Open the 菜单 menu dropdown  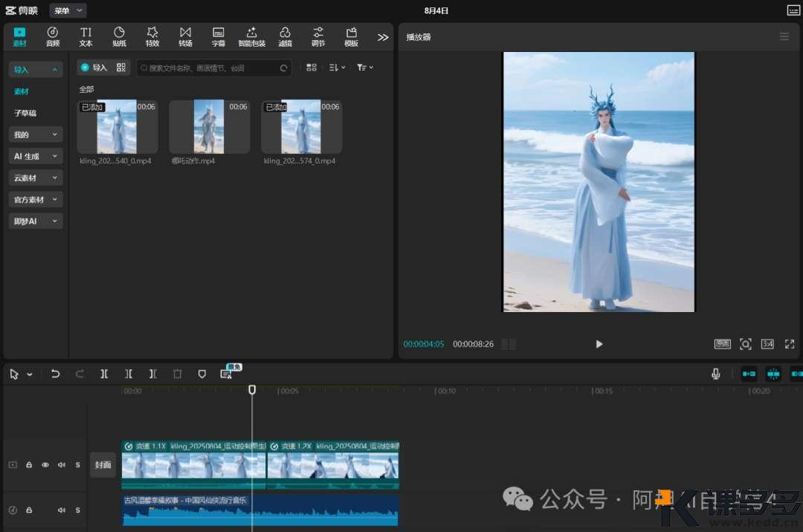68,10
